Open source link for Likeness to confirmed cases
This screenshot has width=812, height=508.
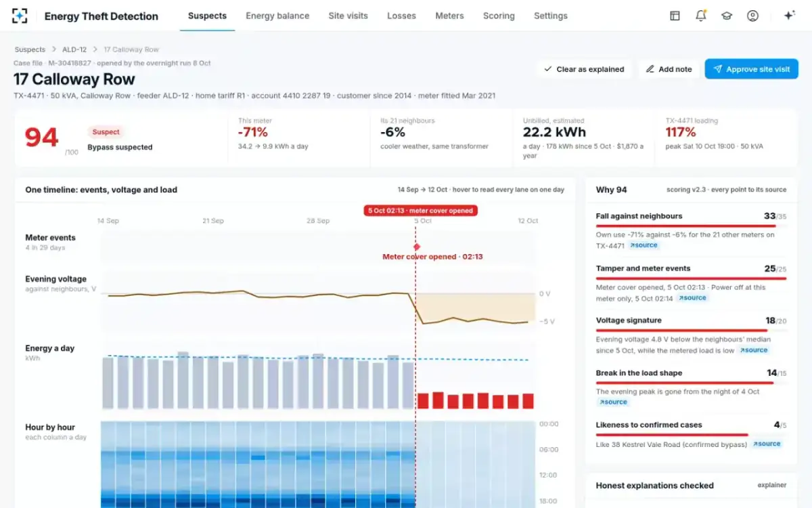[765, 444]
